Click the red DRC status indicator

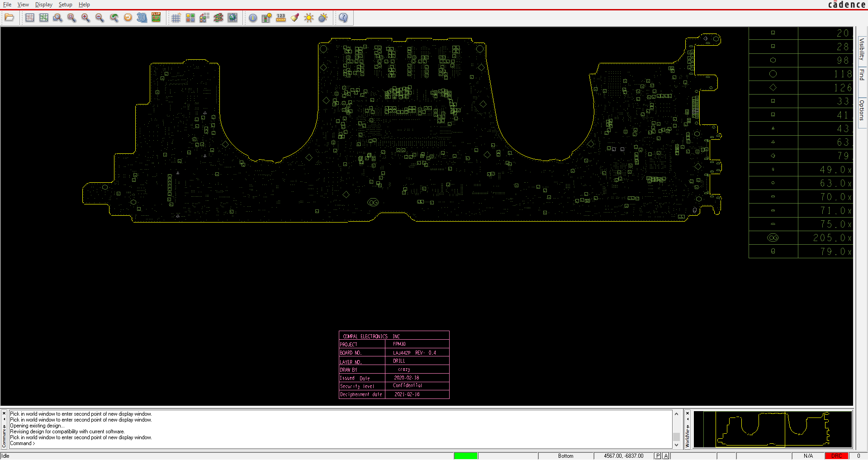pyautogui.click(x=836, y=456)
